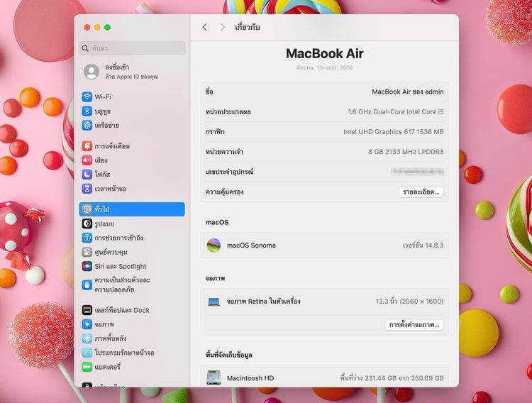Click processor value '1.6 GHz Dual-Core Intel Core i5'
The image size is (532, 403).
(x=396, y=111)
